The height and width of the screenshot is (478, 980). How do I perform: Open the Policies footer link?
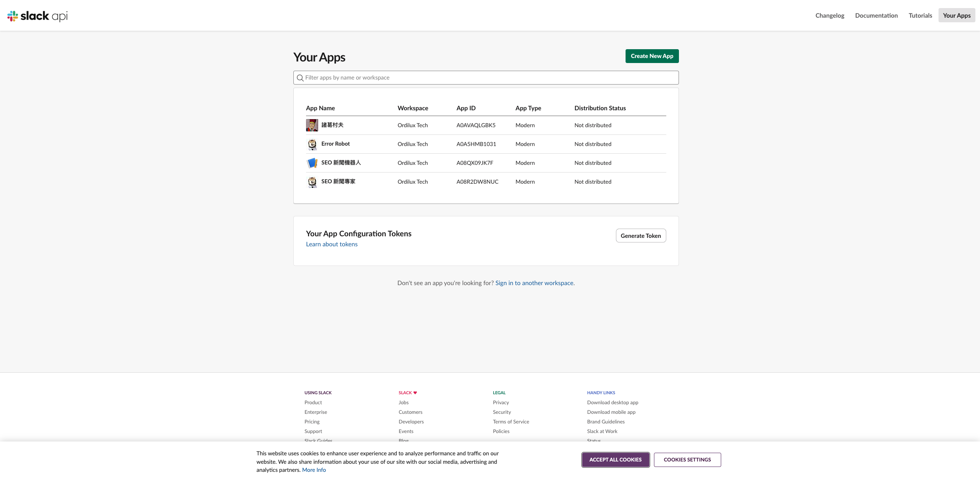click(501, 432)
